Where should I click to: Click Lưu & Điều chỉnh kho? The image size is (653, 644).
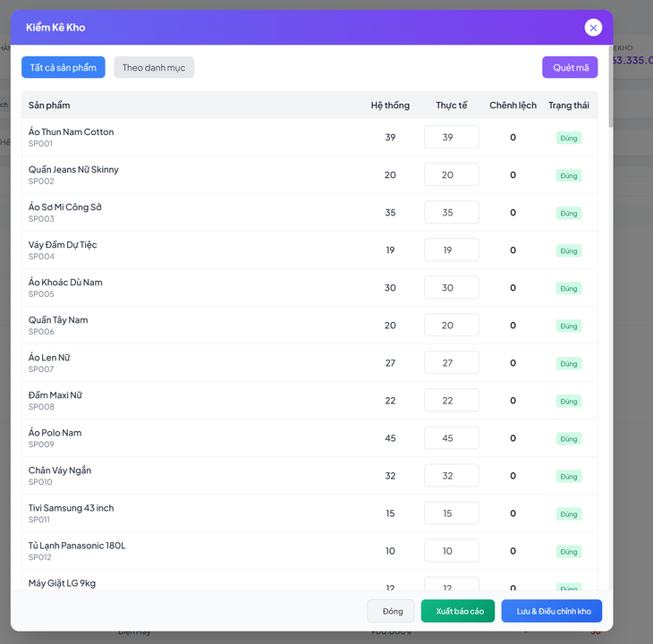click(552, 611)
